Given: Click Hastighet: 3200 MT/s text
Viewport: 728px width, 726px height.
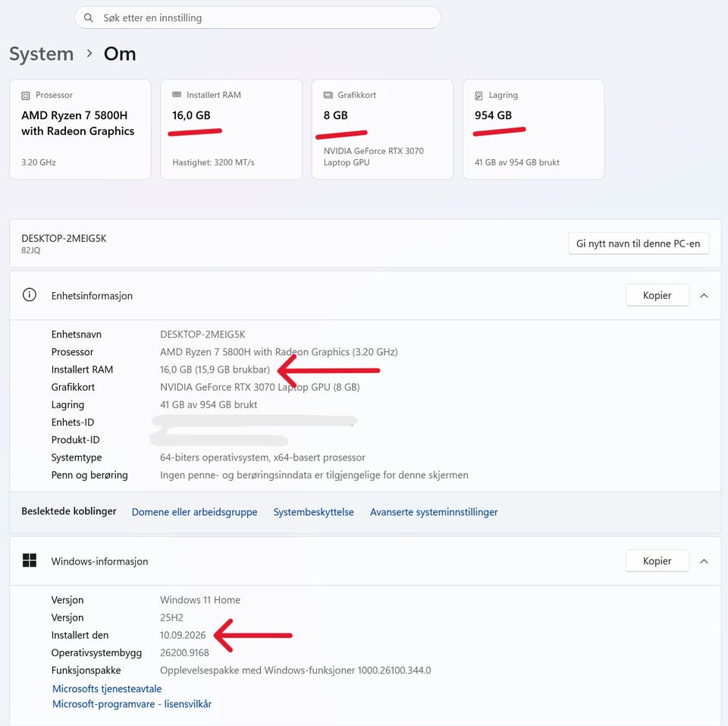Looking at the screenshot, I should (x=214, y=162).
